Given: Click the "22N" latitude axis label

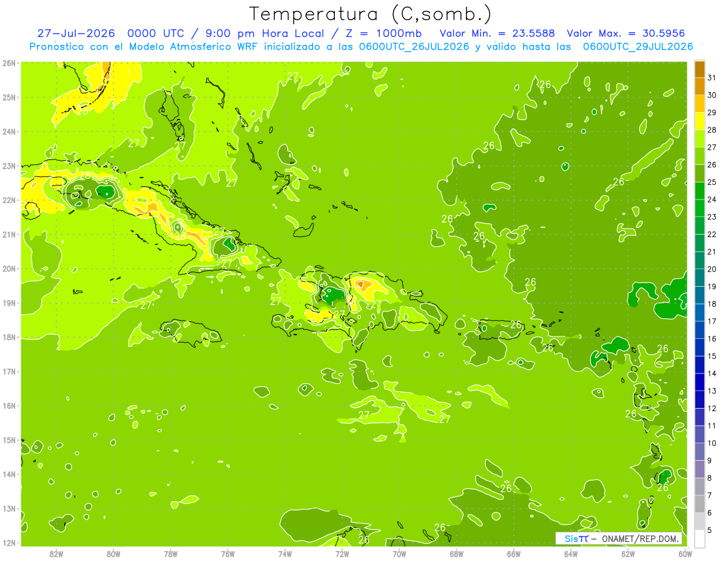Looking at the screenshot, I should (9, 200).
